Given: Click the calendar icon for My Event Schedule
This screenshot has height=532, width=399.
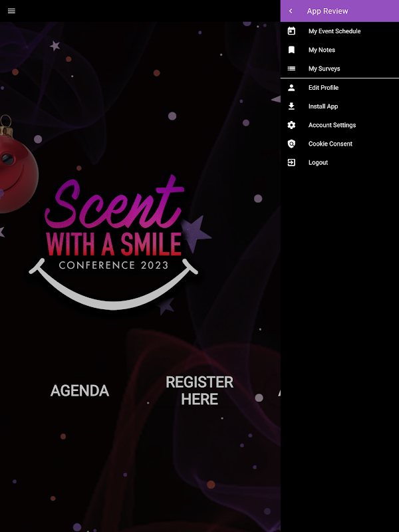Looking at the screenshot, I should (x=291, y=31).
